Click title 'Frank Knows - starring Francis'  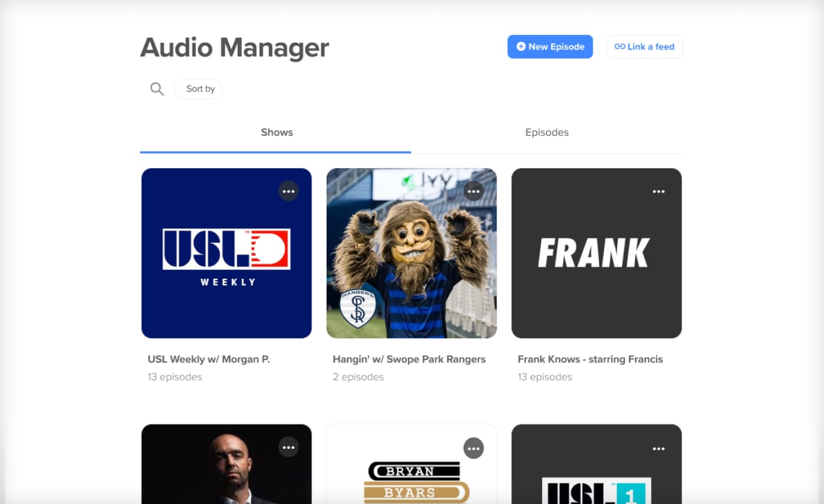(590, 359)
